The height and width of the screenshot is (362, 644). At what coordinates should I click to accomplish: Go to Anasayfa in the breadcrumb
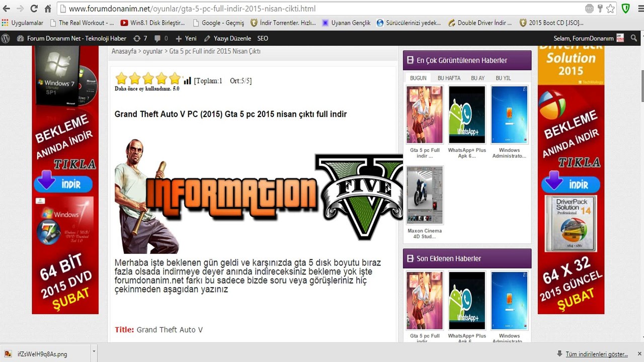click(123, 51)
